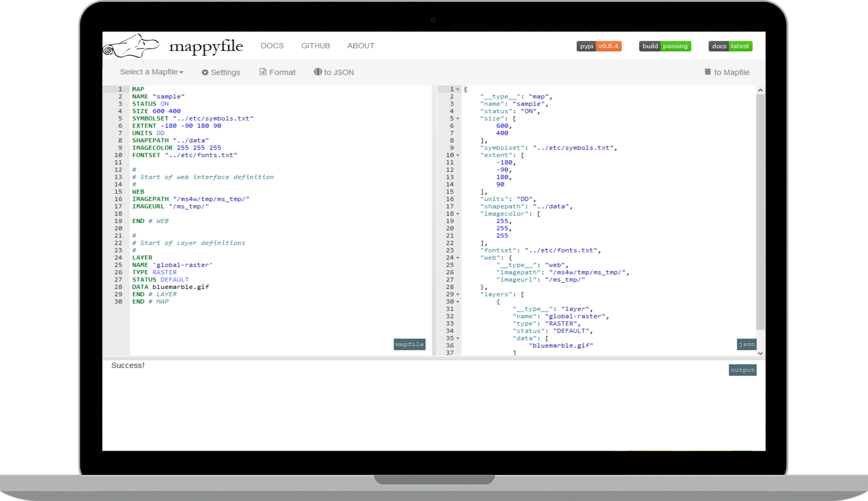Click the UNITS DD line
This screenshot has height=501, width=868.
coord(148,133)
